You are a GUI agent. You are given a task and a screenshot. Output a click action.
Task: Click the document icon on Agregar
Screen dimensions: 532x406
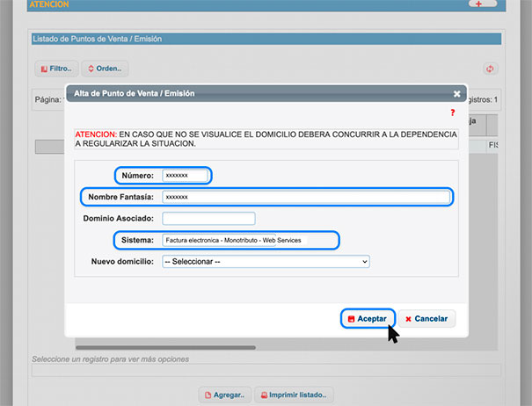[208, 395]
